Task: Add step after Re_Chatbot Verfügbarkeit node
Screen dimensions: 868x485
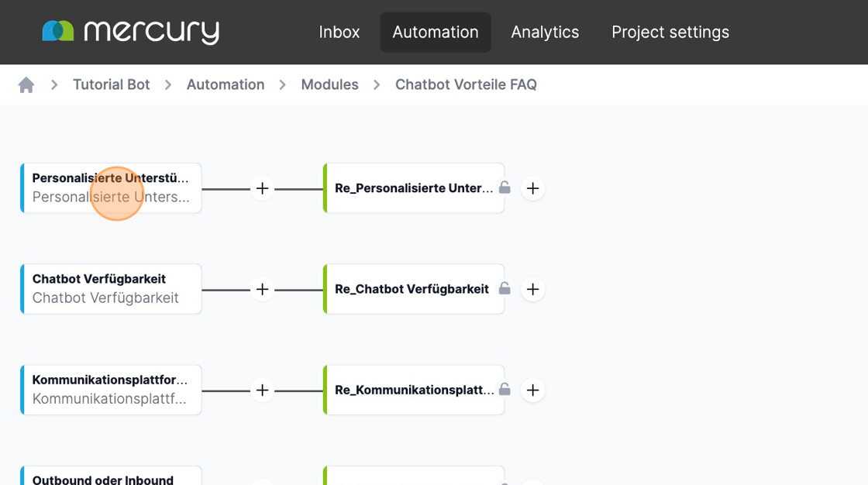Action: [x=532, y=289]
